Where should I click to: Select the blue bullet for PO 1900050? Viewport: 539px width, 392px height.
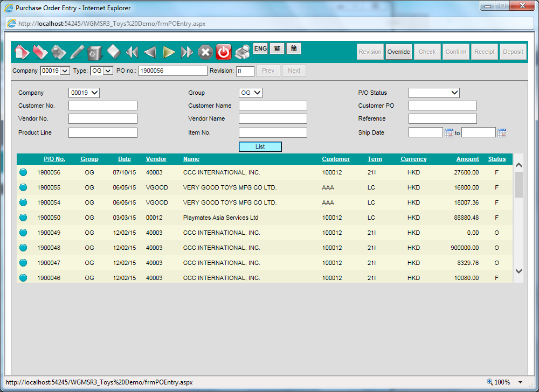23,218
